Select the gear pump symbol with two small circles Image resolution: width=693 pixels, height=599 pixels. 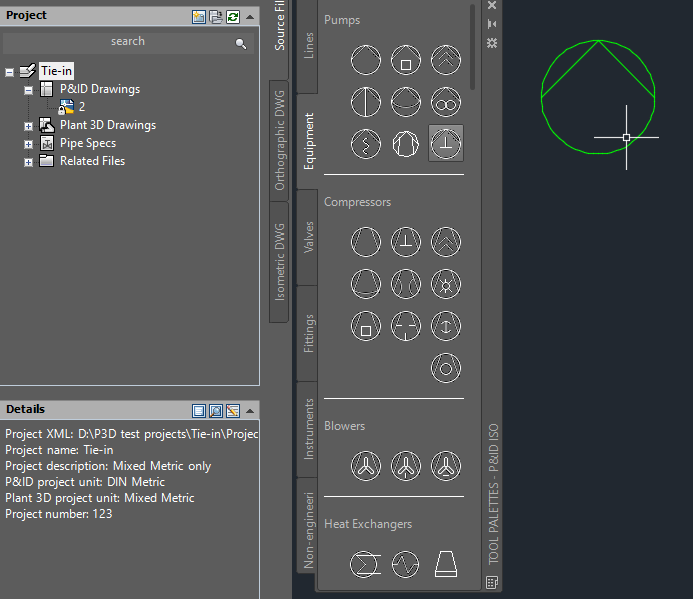pos(446,102)
